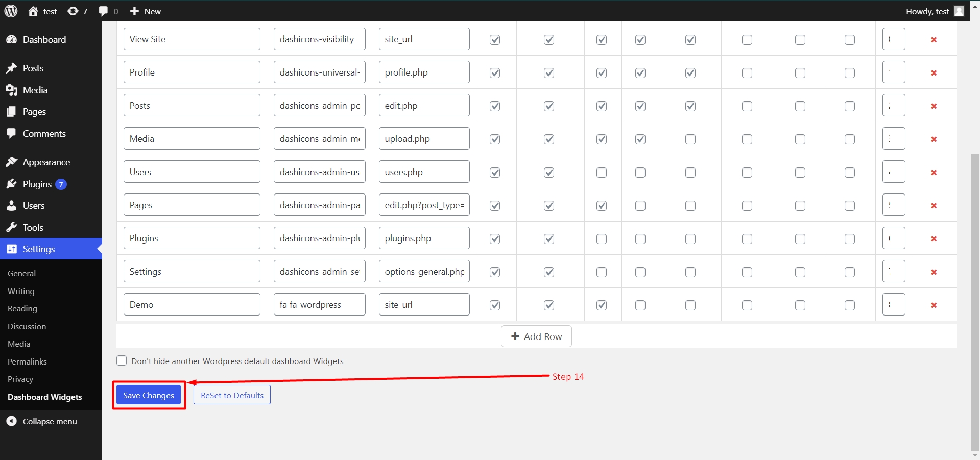Click the Tools wrench icon in sidebar
980x460 pixels.
[x=11, y=227]
